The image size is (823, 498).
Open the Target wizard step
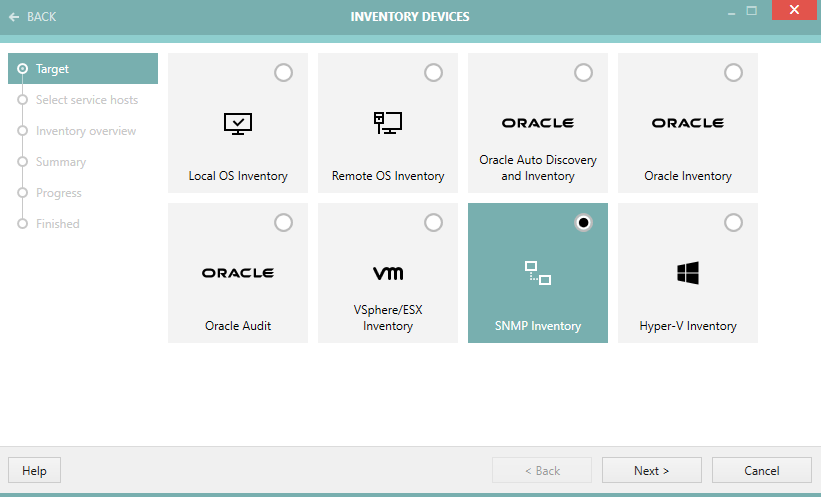point(83,68)
